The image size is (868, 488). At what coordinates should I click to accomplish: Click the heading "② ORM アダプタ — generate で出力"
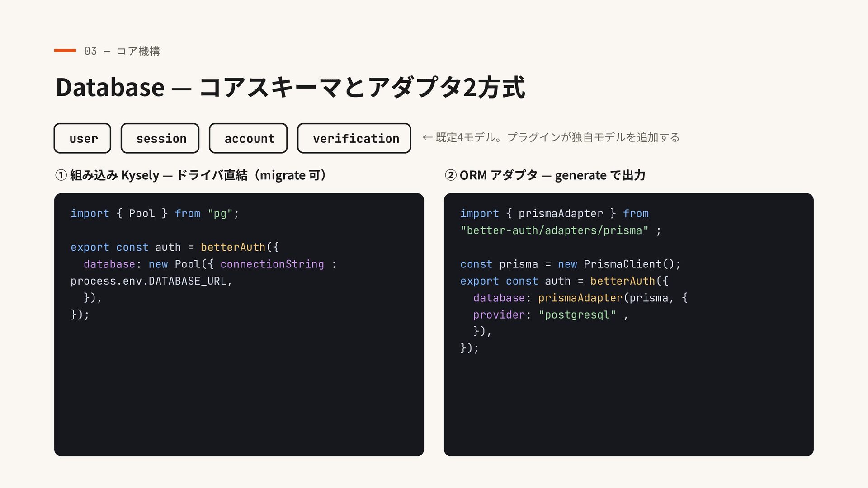pos(545,175)
